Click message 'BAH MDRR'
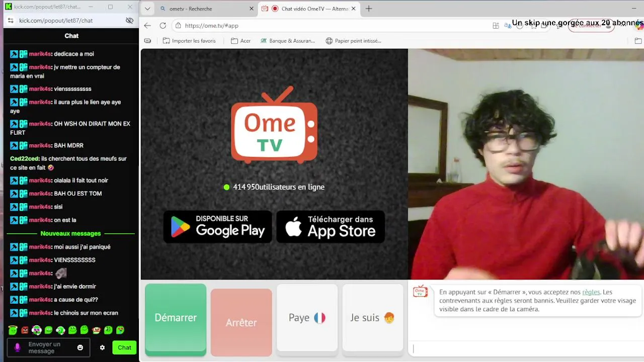Screen dimensions: 644x362 pyautogui.click(x=69, y=146)
